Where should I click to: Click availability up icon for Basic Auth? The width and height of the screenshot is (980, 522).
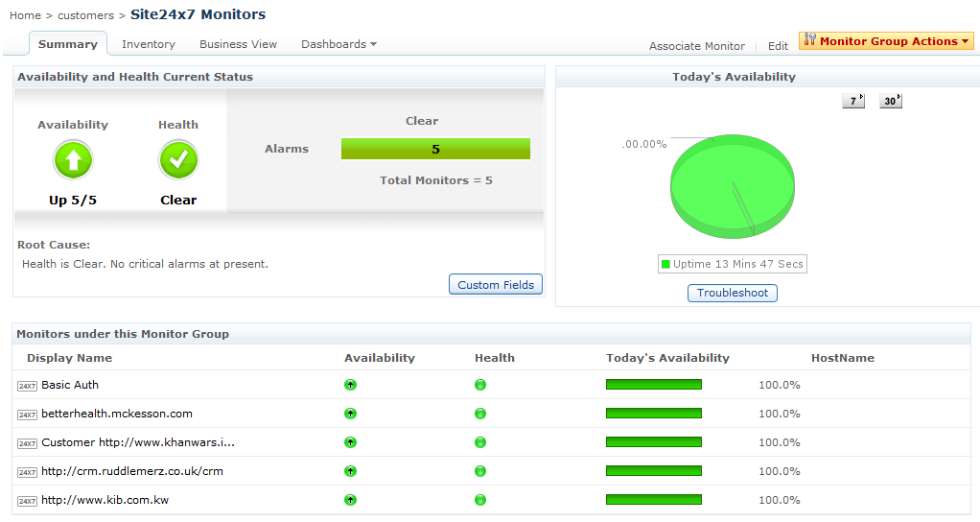351,385
